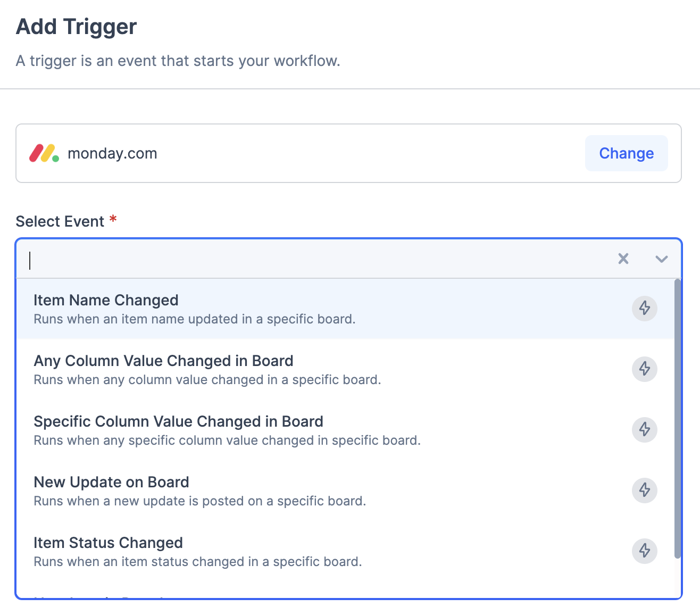This screenshot has width=700, height=615.
Task: Click the Select Event field label
Action: [60, 221]
